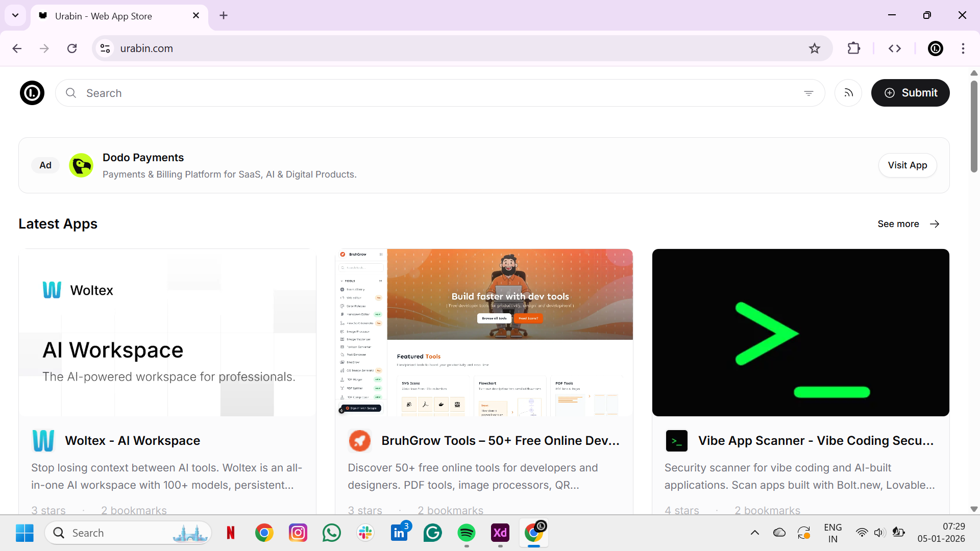Open the Urabin extension icon in the toolbar
This screenshot has width=980, height=551.
point(936,48)
